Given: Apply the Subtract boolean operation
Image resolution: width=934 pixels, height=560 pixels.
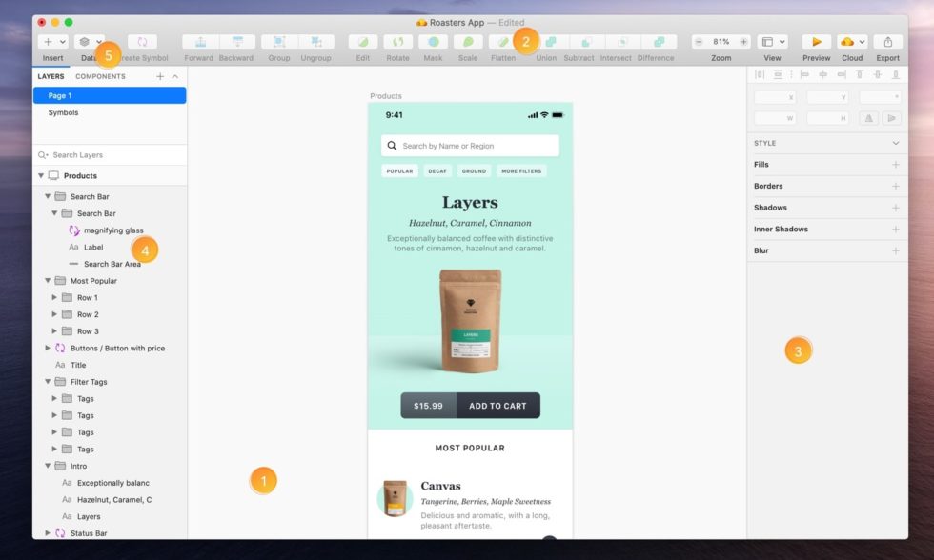Looking at the screenshot, I should click(586, 42).
